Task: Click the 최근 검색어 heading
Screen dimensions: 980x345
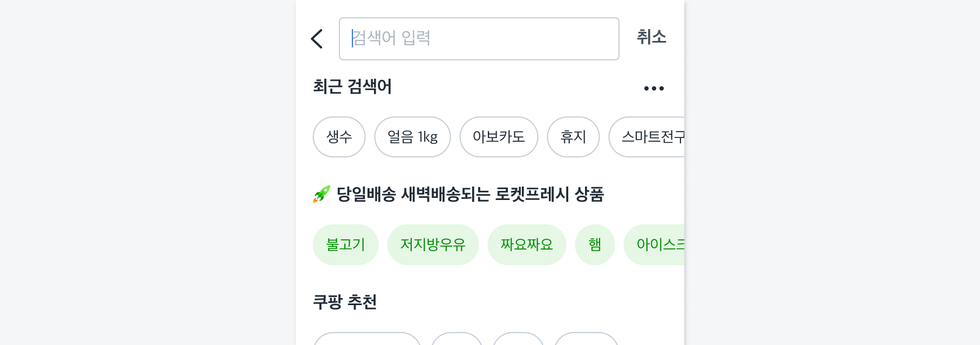Action: (x=352, y=86)
